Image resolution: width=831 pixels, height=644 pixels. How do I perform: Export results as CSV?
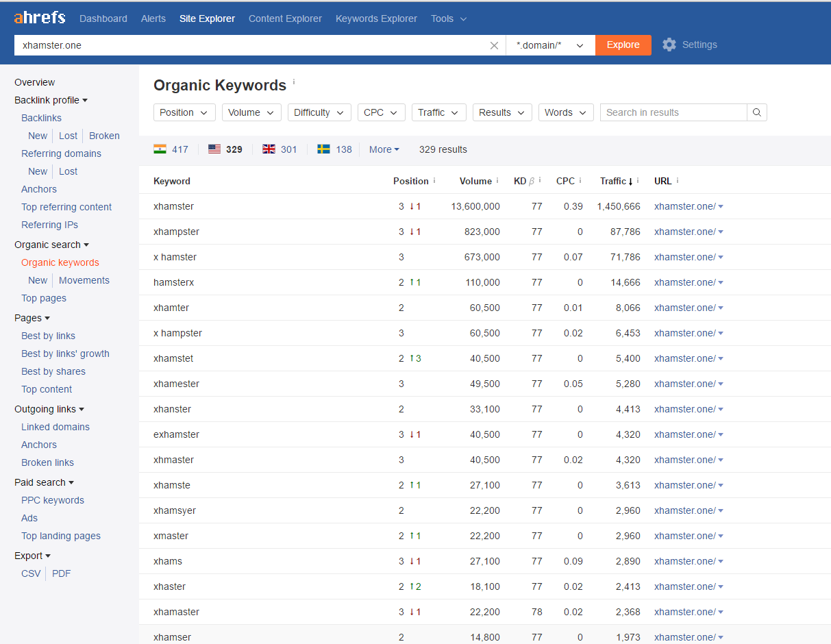31,573
